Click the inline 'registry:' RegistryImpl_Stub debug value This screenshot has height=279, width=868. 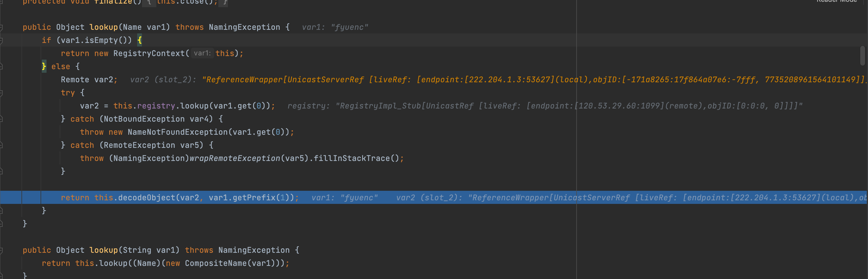pyautogui.click(x=545, y=106)
